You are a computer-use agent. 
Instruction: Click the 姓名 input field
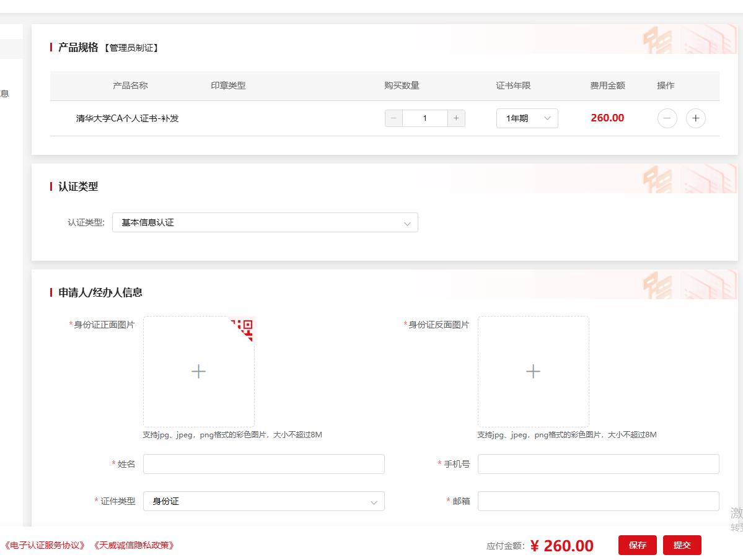coord(263,464)
